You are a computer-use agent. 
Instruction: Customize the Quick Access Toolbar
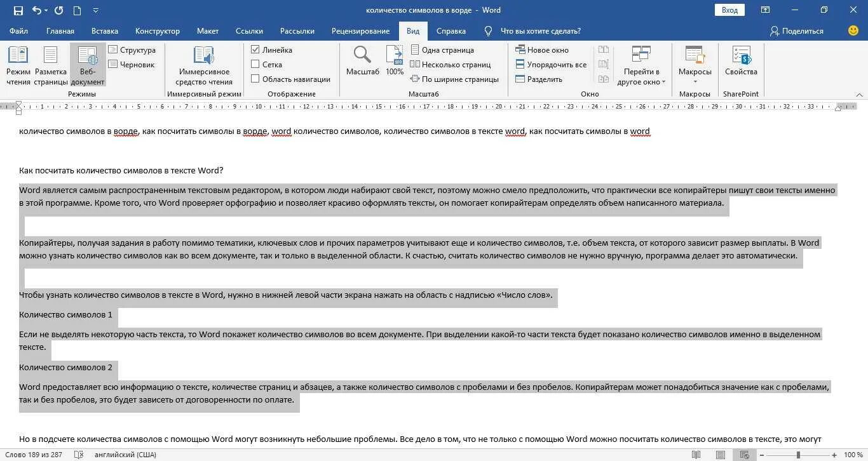coord(95,10)
